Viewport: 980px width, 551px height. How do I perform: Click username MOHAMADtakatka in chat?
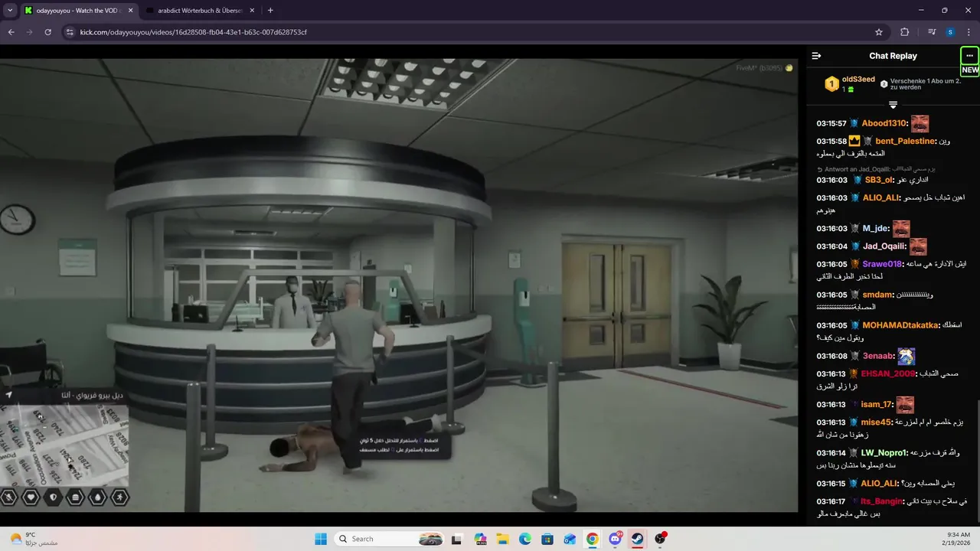pos(900,325)
